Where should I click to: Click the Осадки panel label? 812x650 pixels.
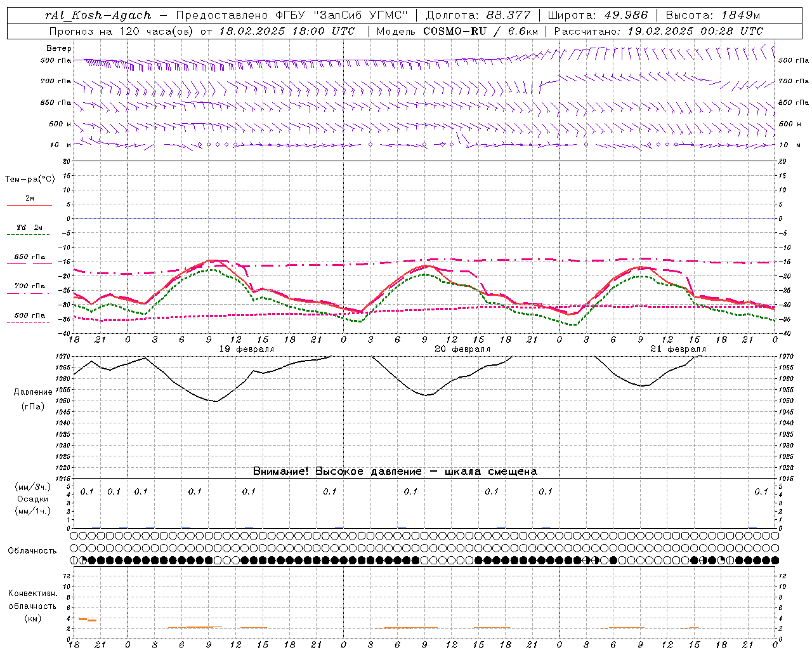[x=32, y=499]
